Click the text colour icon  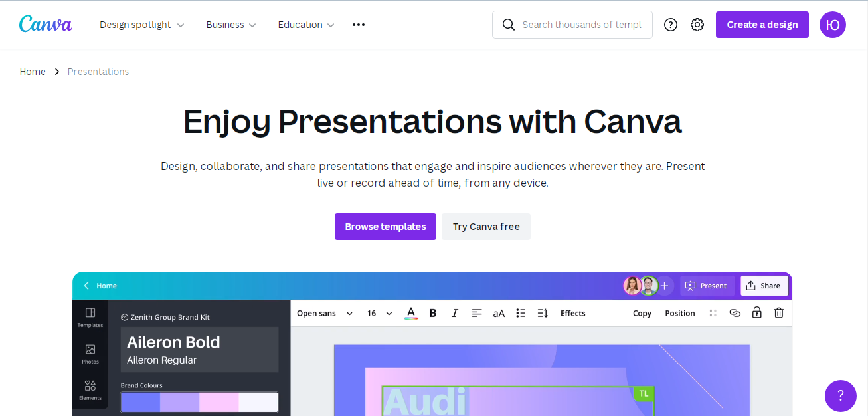[411, 313]
